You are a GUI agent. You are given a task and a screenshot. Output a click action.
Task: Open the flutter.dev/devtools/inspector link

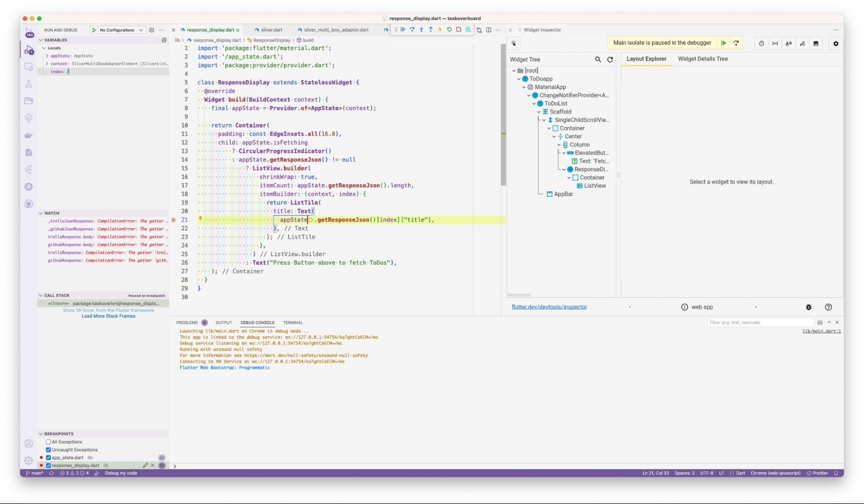click(549, 307)
